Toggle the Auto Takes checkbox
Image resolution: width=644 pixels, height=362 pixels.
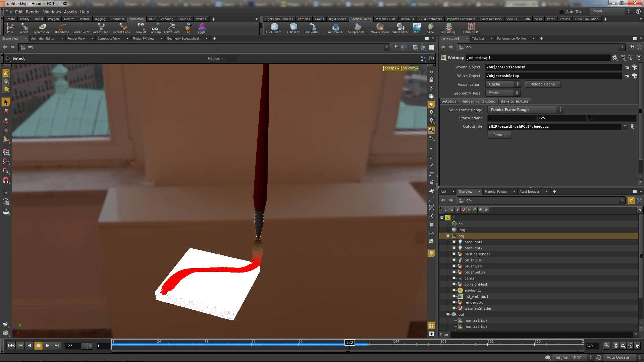pos(561,12)
